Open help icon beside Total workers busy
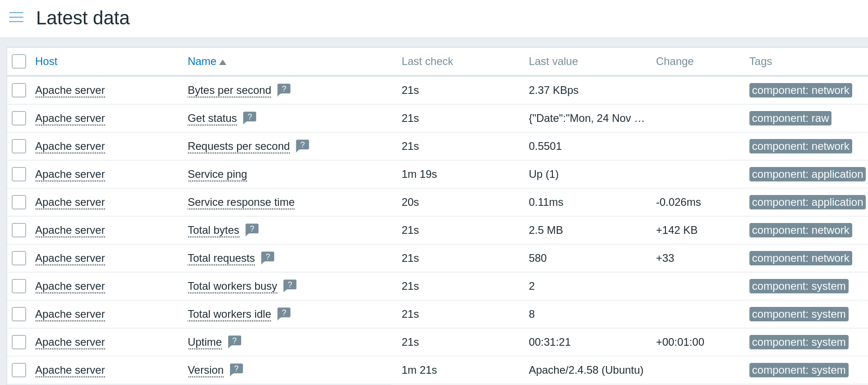 pyautogui.click(x=289, y=285)
